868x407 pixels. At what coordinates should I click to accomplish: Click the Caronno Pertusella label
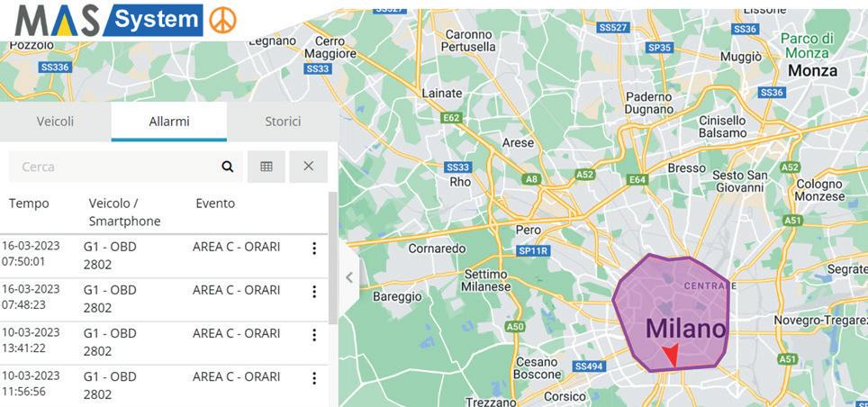coord(468,41)
